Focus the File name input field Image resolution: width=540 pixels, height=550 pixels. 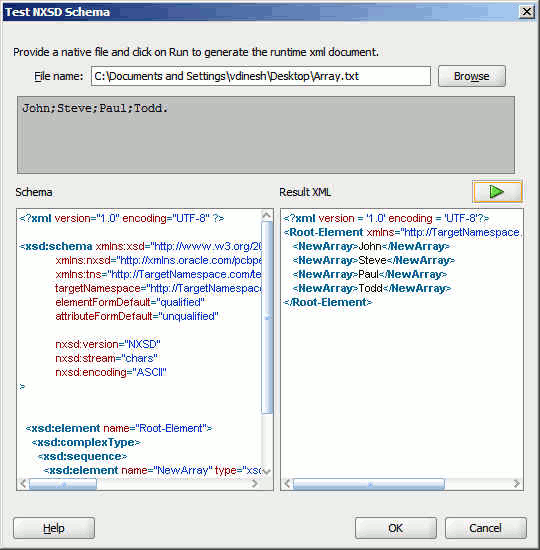[x=261, y=76]
